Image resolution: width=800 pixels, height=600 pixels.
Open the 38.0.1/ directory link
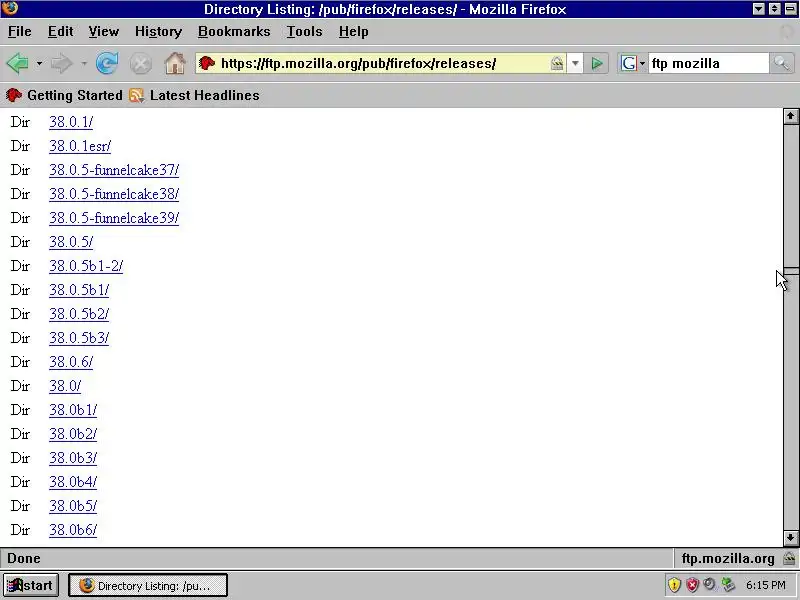[x=71, y=122]
